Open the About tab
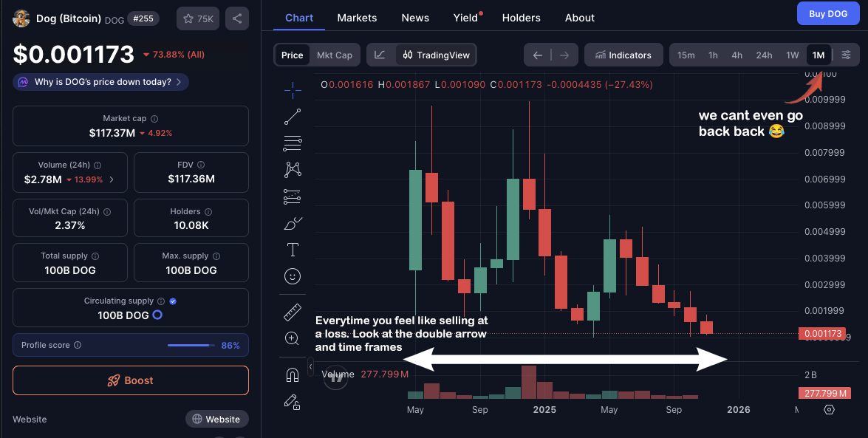 580,18
